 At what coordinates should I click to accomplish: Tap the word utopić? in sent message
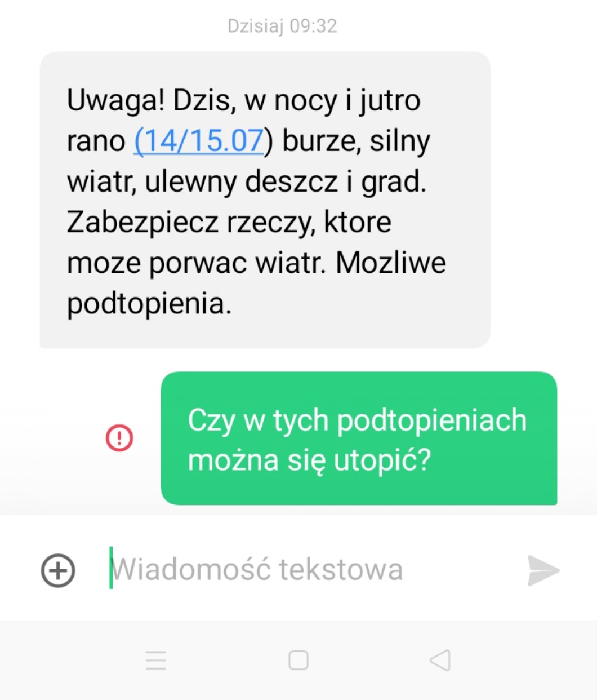(x=382, y=460)
